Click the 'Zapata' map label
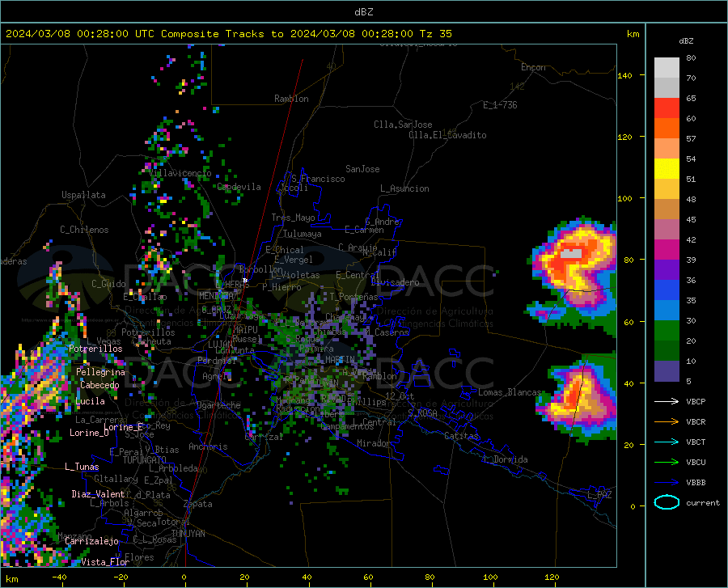This screenshot has height=588, width=728. tap(197, 504)
